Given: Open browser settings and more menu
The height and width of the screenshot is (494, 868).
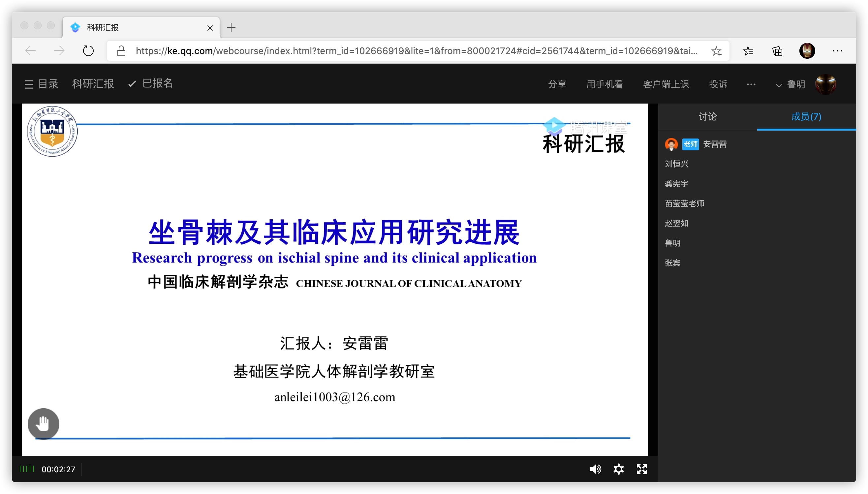Looking at the screenshot, I should tap(837, 51).
